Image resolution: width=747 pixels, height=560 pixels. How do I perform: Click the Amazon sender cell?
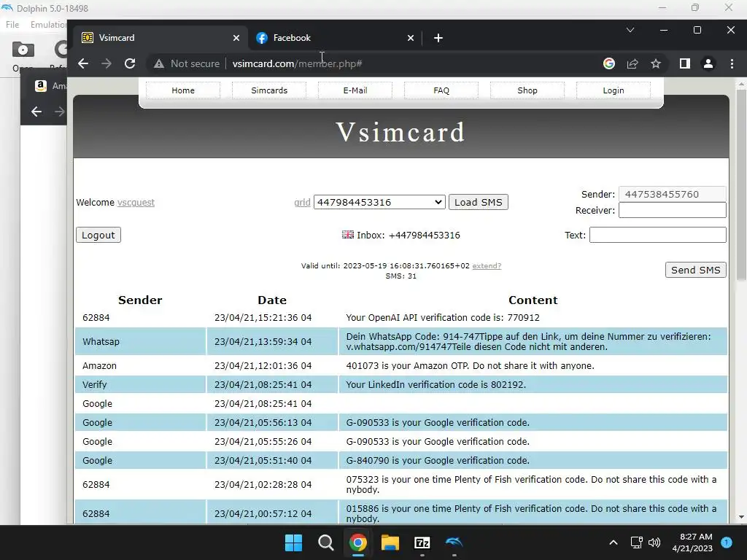(140, 366)
